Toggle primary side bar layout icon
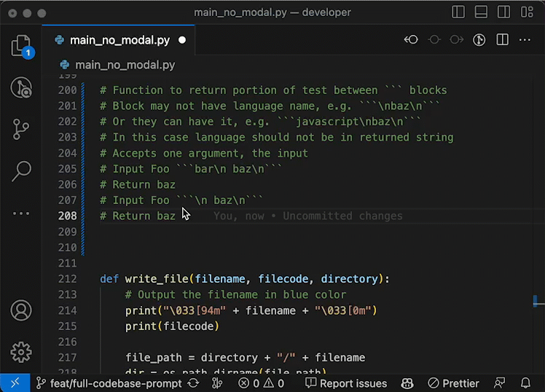 [x=458, y=12]
